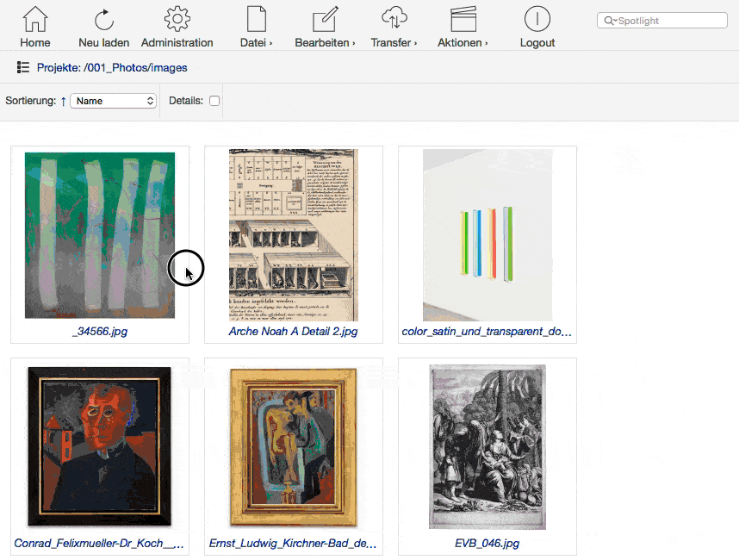Image resolution: width=739 pixels, height=560 pixels.
Task: Click the Neu laden reload icon
Action: click(104, 19)
